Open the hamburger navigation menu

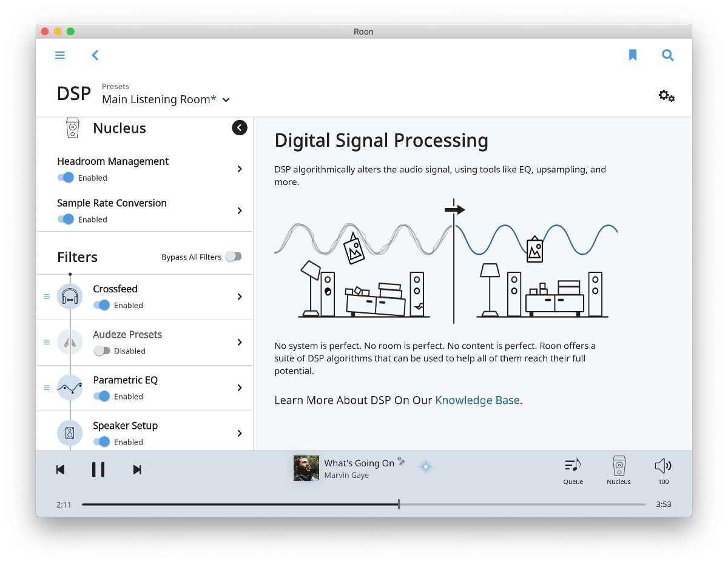point(60,55)
